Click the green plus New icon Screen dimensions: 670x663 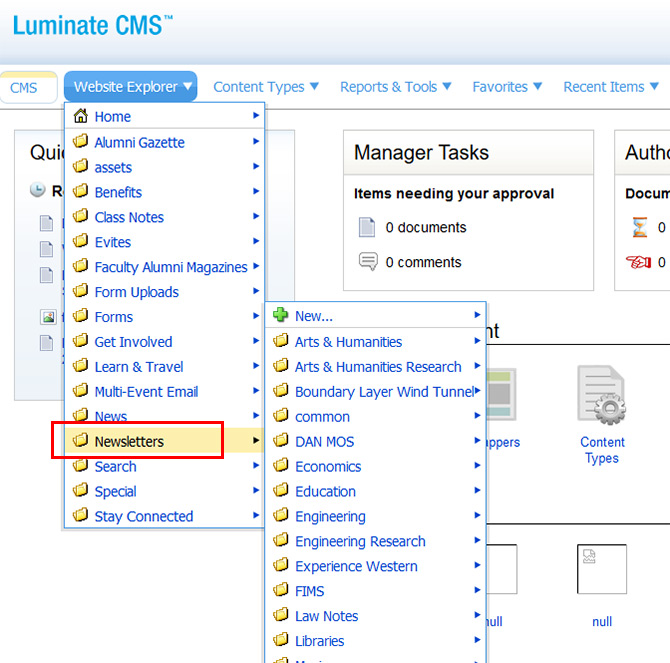[x=281, y=315]
